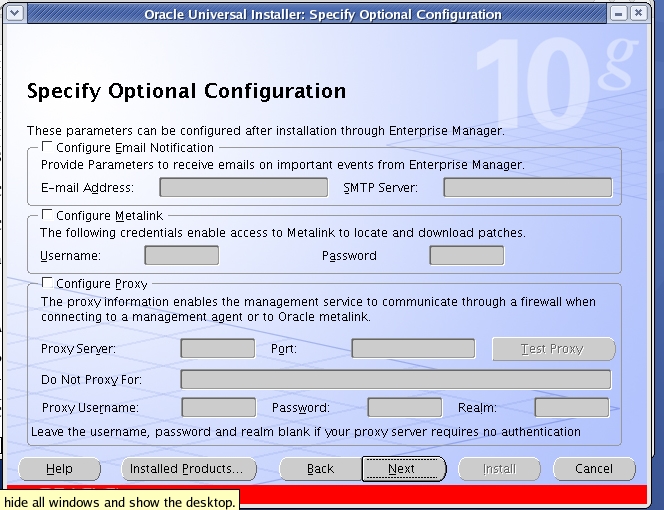Enable Configure Metalink checkbox

(x=47, y=215)
